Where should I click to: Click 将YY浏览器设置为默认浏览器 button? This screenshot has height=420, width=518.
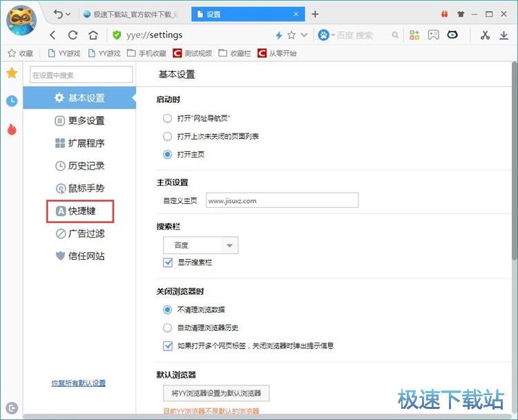(216, 393)
